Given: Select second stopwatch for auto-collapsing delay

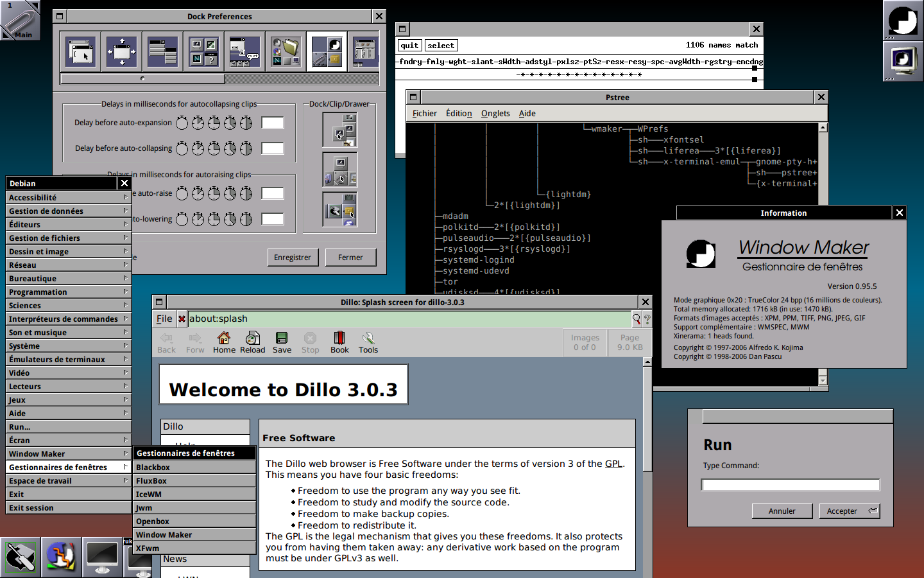Looking at the screenshot, I should pos(198,148).
